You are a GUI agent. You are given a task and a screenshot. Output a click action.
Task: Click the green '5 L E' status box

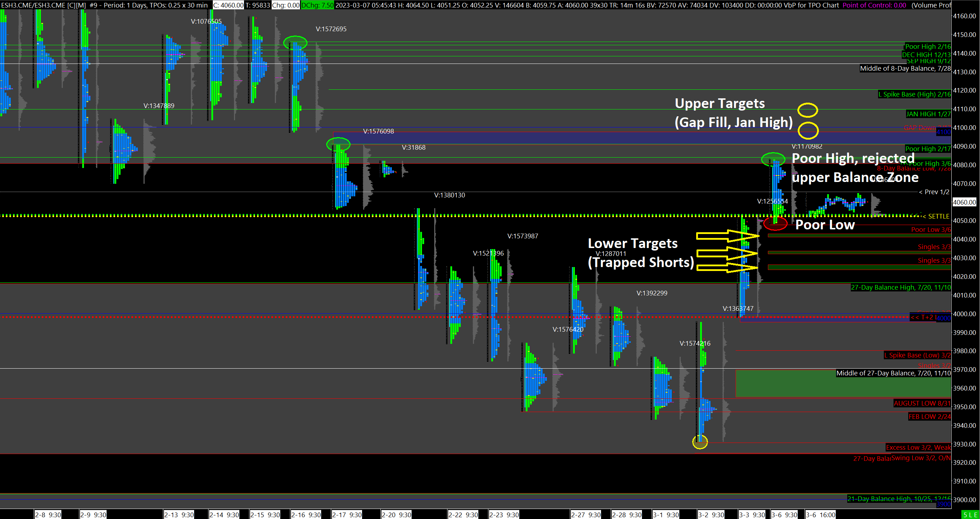969,515
